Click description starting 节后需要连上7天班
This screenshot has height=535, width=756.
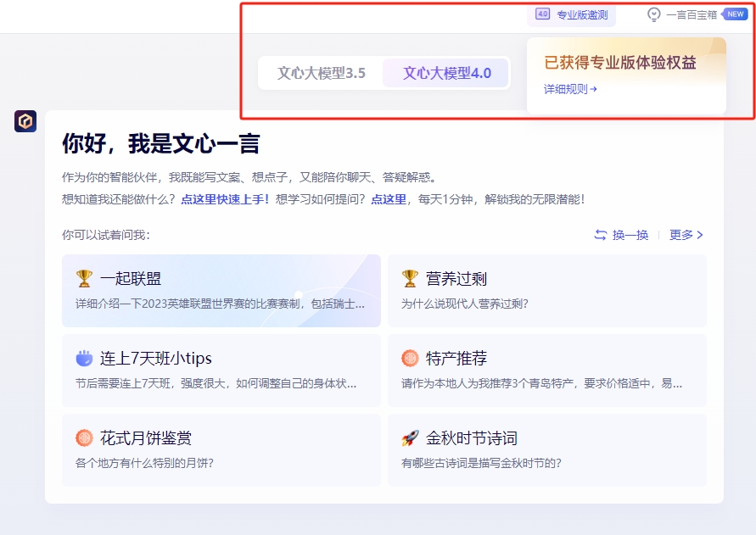(216, 384)
